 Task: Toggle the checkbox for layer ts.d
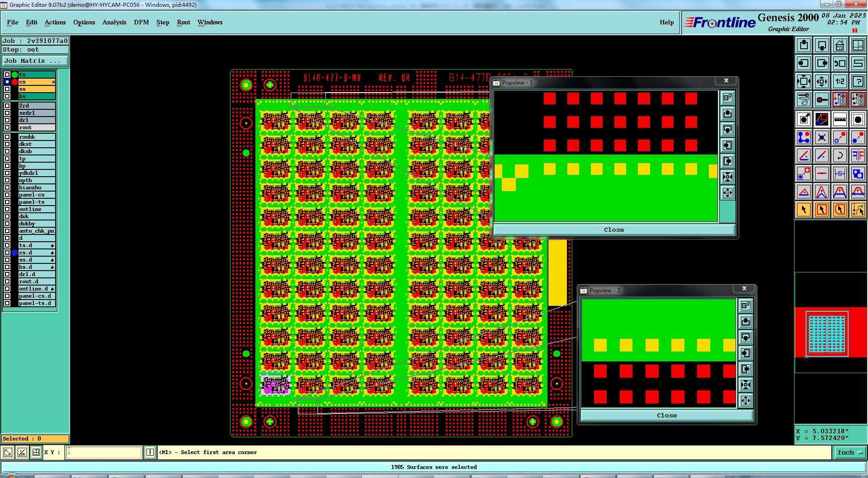click(x=7, y=245)
